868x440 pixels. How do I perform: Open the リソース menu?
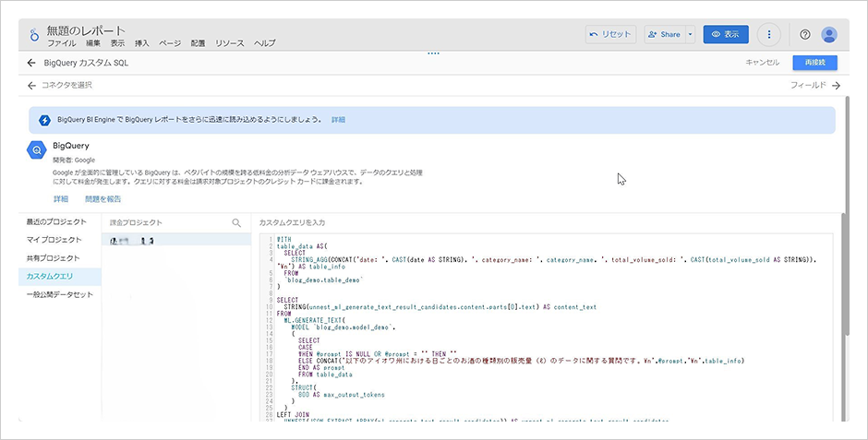click(230, 43)
